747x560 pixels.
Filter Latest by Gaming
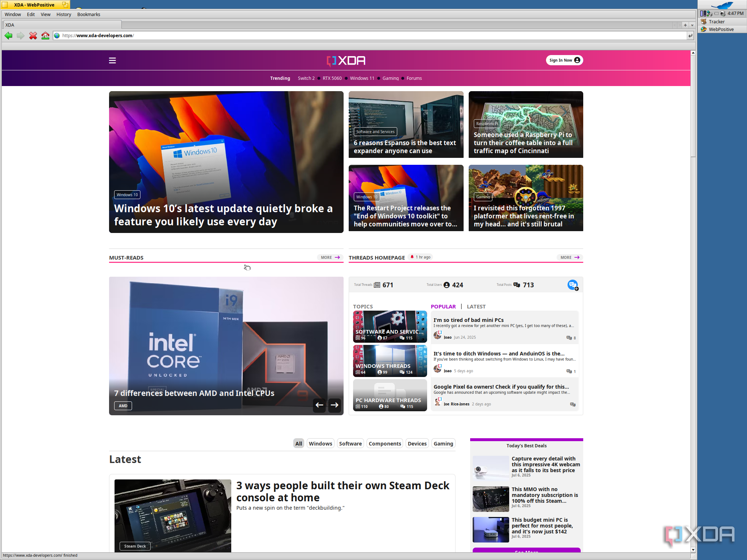coord(443,444)
